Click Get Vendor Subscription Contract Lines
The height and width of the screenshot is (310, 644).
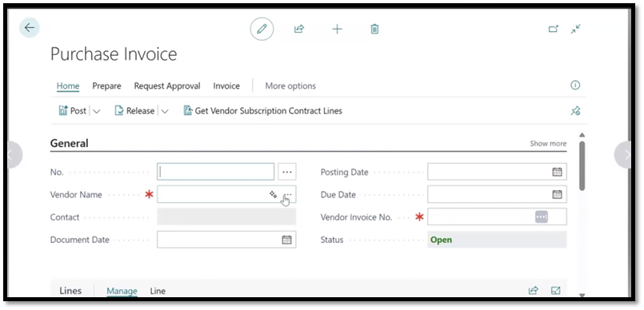click(x=262, y=111)
